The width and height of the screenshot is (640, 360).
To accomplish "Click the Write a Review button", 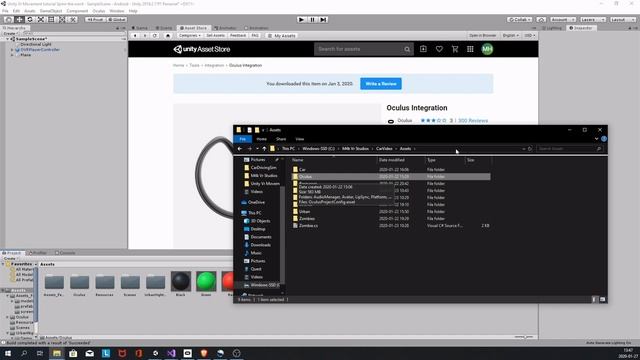I will pos(381,84).
